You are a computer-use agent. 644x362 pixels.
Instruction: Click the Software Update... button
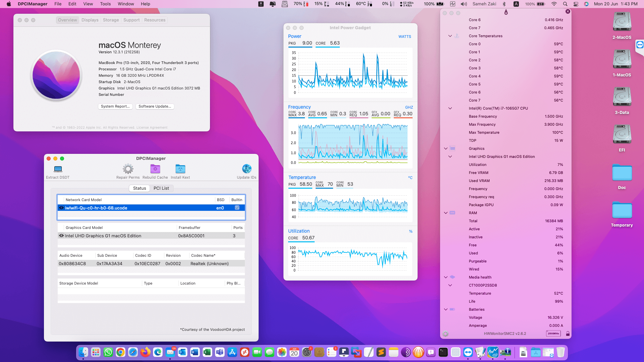click(155, 106)
